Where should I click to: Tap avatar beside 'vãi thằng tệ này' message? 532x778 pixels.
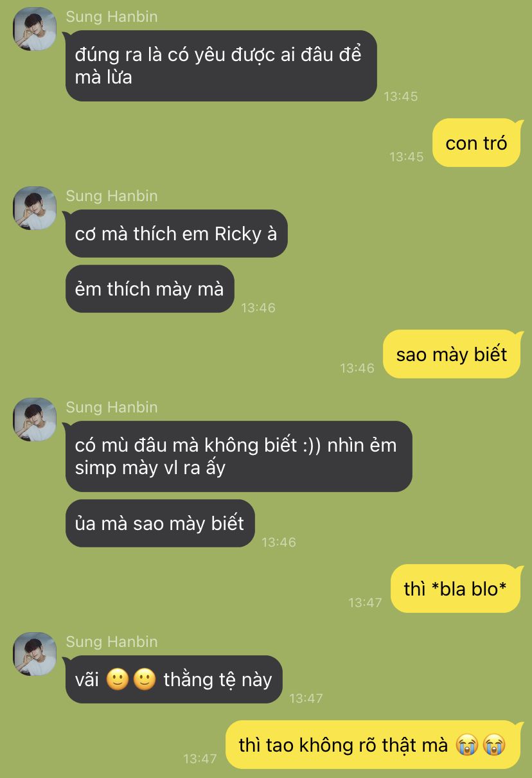35,654
